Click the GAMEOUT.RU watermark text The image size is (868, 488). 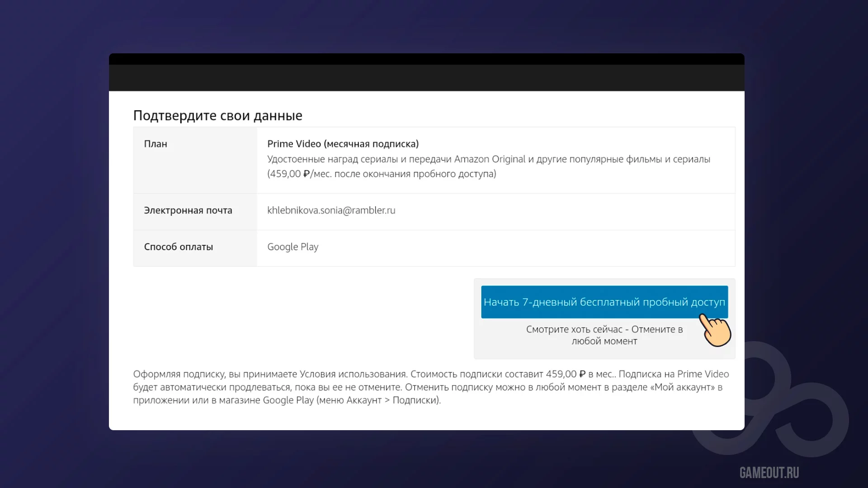tap(769, 473)
